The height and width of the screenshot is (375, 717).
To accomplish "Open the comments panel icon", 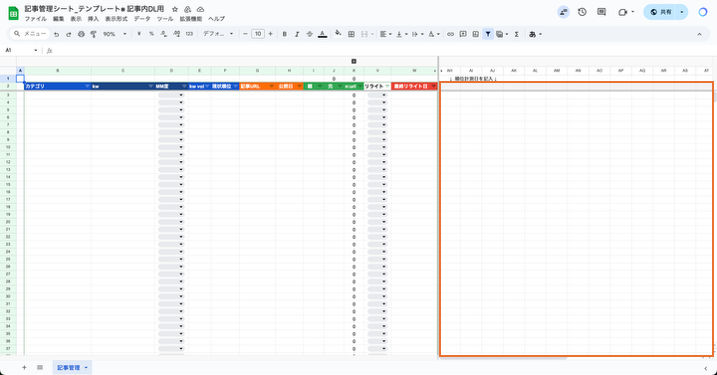I will click(x=602, y=12).
